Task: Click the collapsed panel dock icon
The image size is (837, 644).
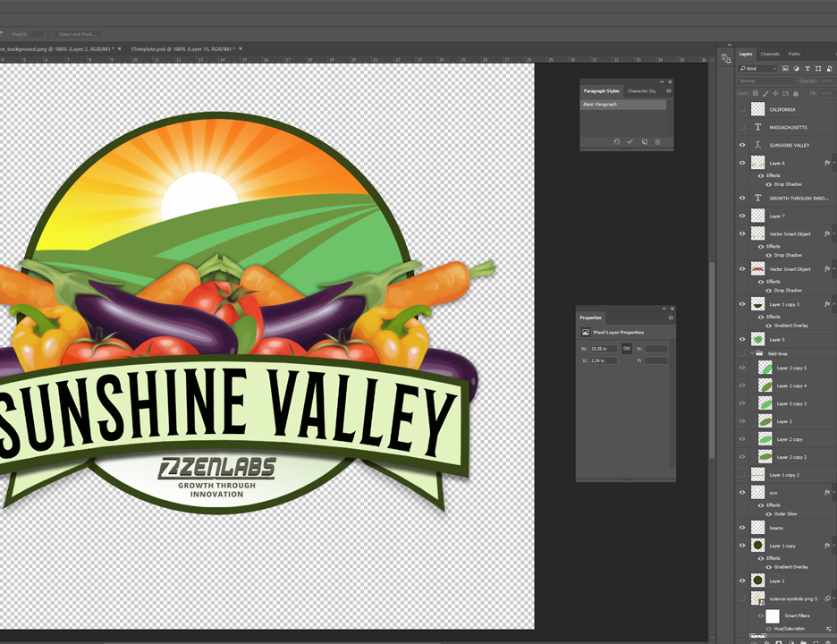Action: (x=726, y=59)
